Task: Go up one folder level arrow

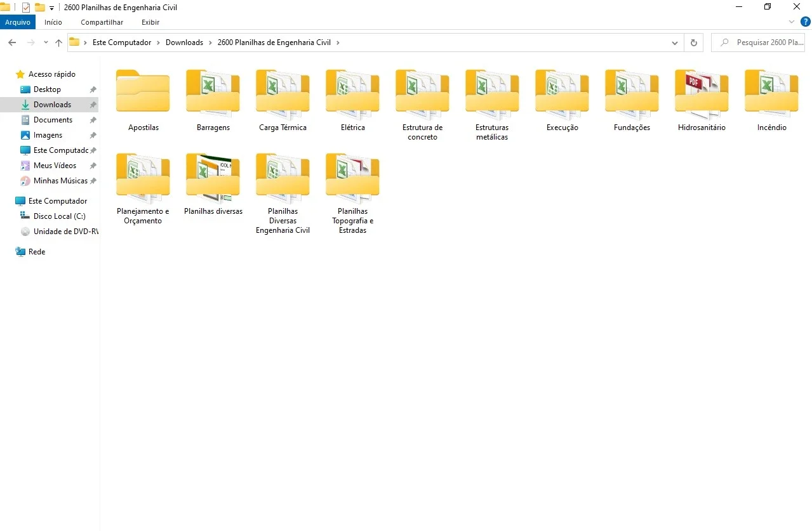Action: click(x=58, y=43)
